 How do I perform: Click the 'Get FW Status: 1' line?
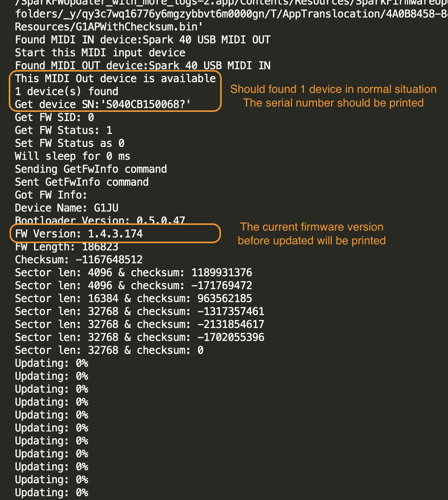click(x=64, y=130)
